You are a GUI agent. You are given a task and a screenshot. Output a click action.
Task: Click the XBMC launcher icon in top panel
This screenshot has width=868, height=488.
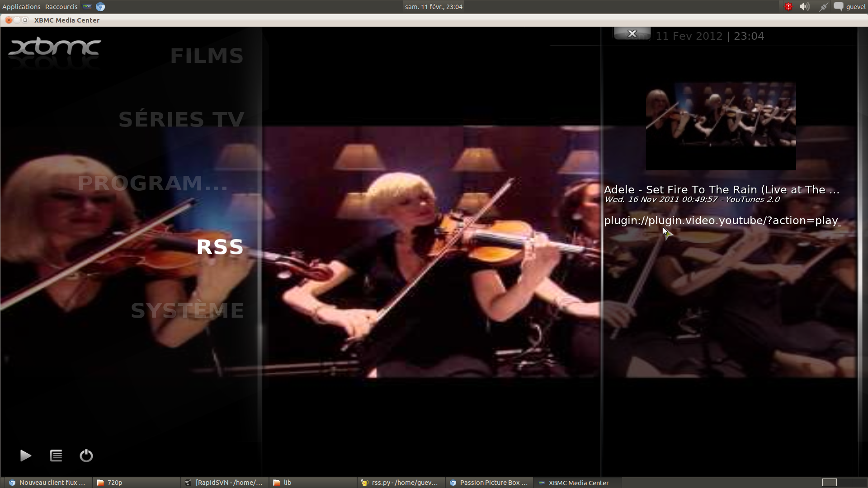click(x=87, y=7)
